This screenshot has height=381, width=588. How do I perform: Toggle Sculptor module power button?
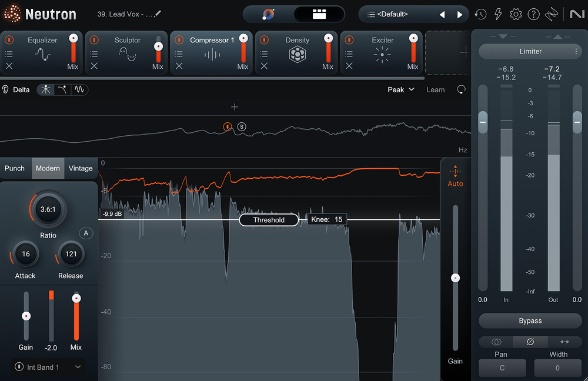pos(94,40)
